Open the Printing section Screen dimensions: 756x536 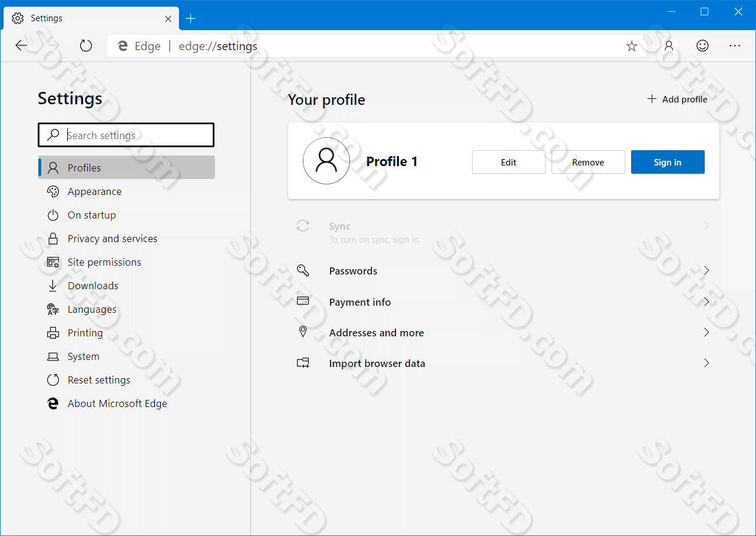(127, 333)
